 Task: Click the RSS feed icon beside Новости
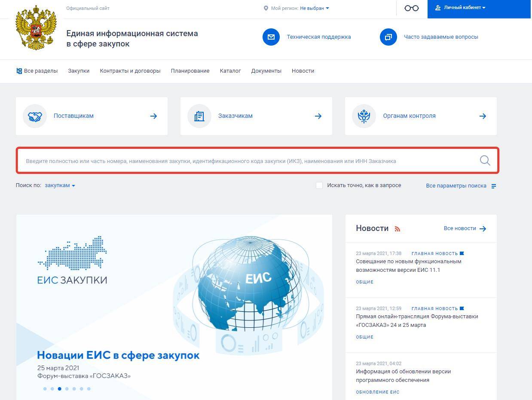point(397,229)
